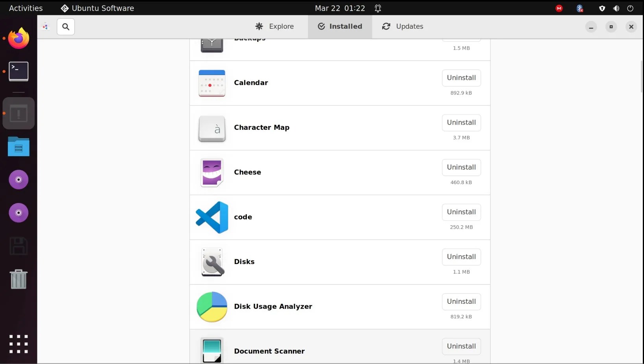This screenshot has width=644, height=364.
Task: Open the Trash in the dock
Action: click(18, 279)
